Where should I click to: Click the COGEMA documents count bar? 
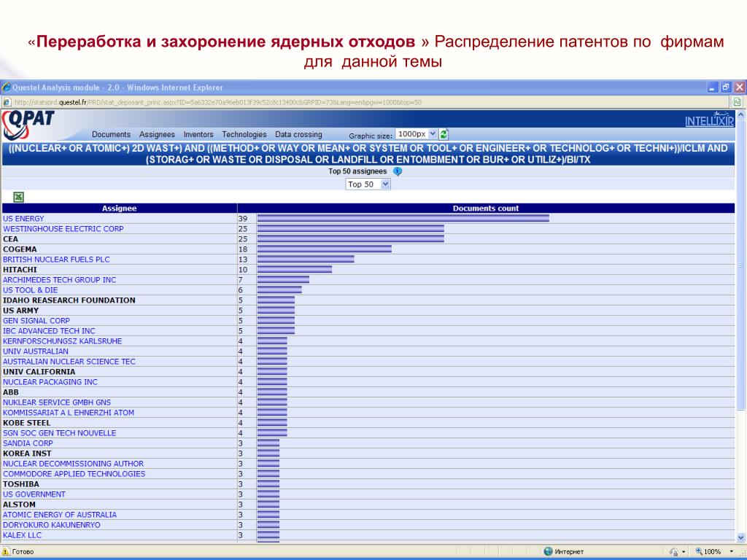pyautogui.click(x=325, y=249)
